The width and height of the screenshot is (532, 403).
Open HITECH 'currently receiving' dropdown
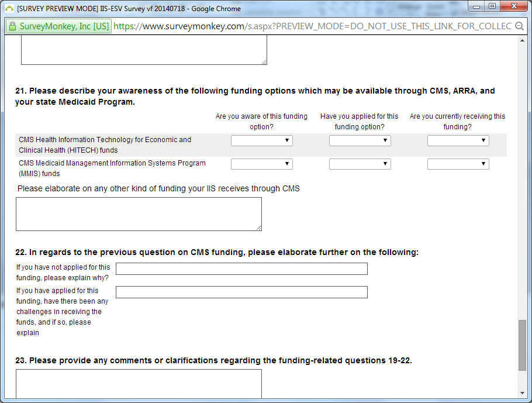[x=458, y=140]
